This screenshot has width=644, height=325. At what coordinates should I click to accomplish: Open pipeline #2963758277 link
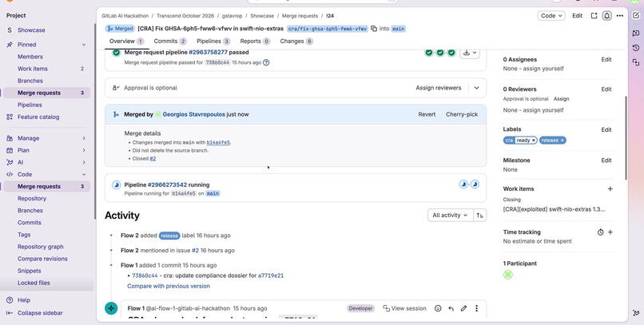coord(208,53)
